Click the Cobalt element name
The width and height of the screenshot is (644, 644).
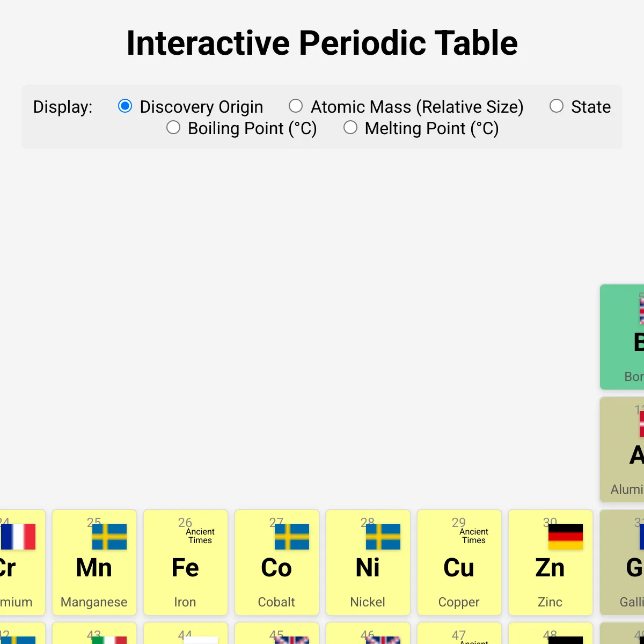(x=276, y=602)
